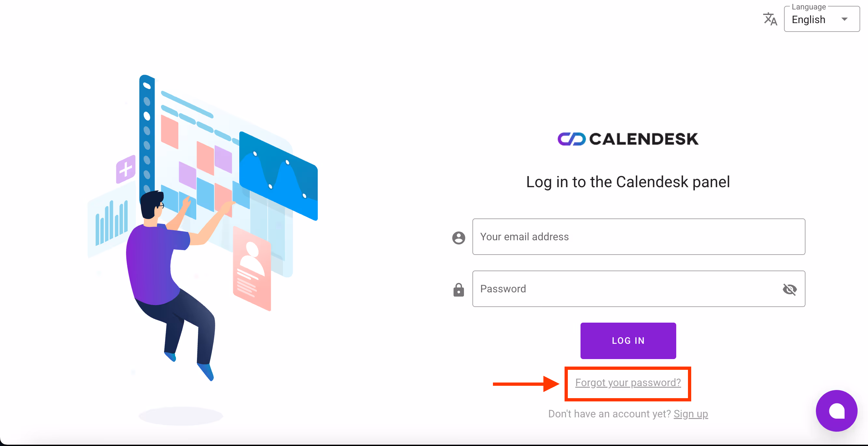Click the translate icon beside Language selector
Image resolution: width=868 pixels, height=446 pixels.
pos(770,19)
